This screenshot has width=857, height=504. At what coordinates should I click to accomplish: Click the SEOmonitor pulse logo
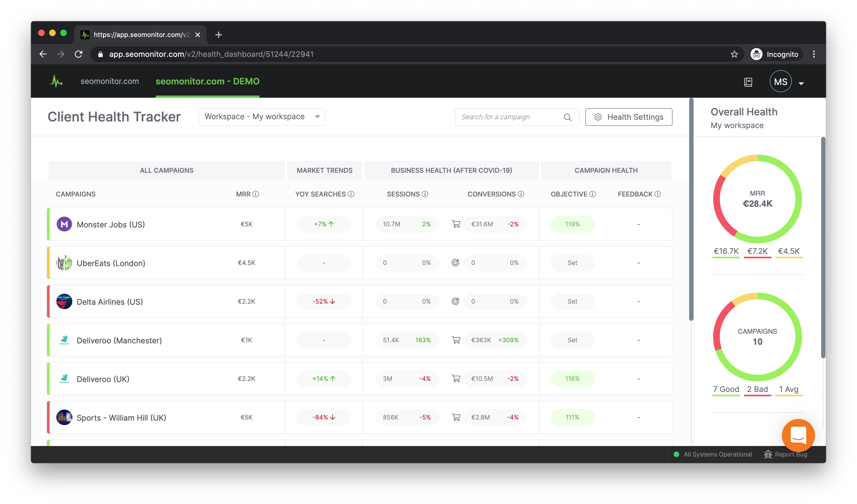56,82
